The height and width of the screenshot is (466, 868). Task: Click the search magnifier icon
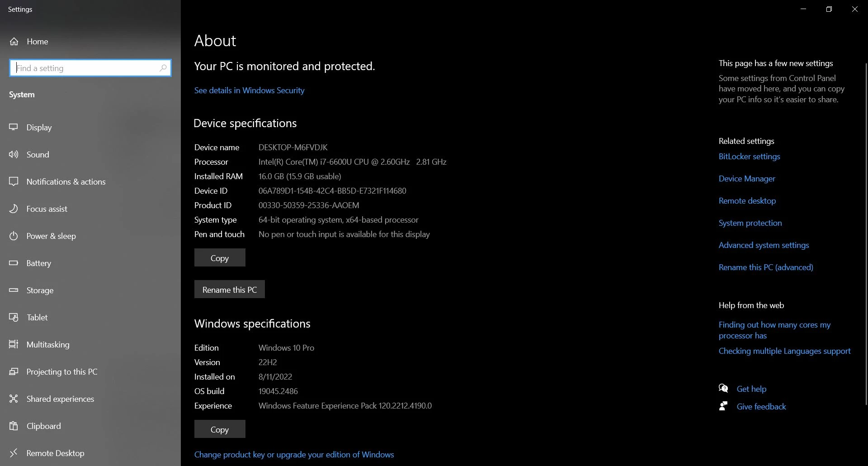(163, 68)
